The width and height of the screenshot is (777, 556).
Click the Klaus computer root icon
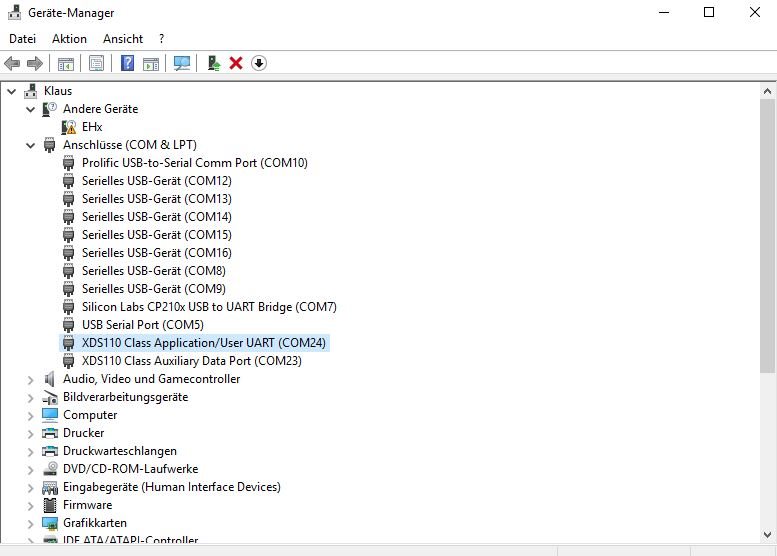pyautogui.click(x=31, y=91)
